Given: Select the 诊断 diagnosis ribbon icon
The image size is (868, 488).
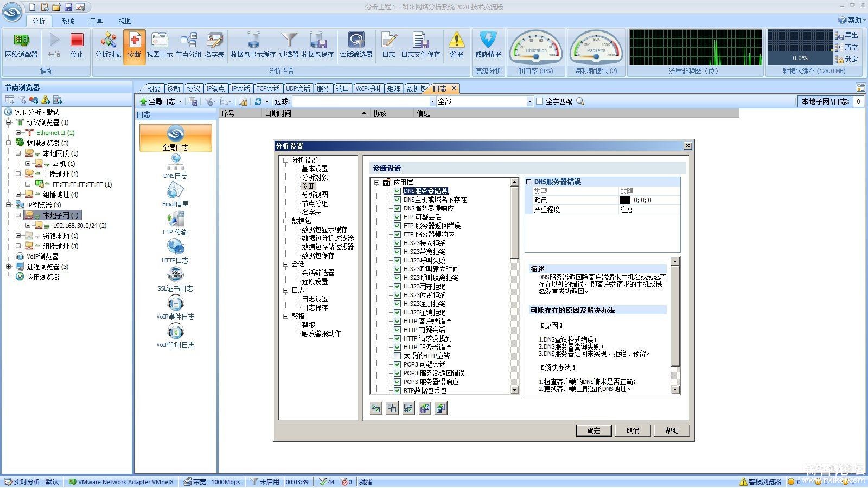Looking at the screenshot, I should [x=134, y=46].
